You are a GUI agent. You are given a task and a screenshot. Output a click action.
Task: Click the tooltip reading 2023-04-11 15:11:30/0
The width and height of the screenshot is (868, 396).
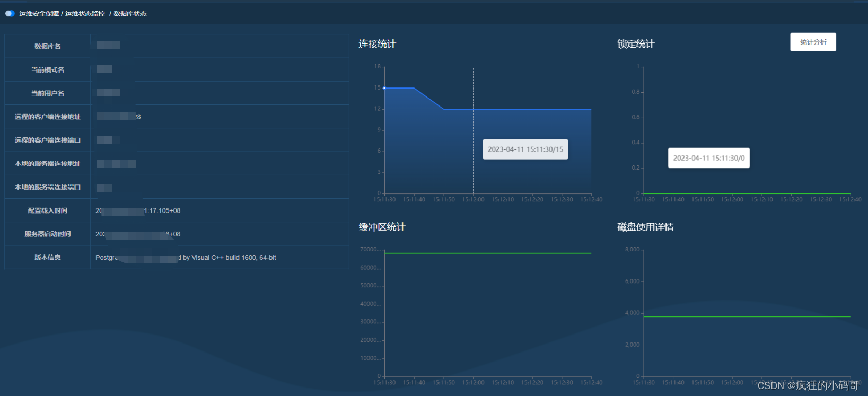[x=709, y=158]
